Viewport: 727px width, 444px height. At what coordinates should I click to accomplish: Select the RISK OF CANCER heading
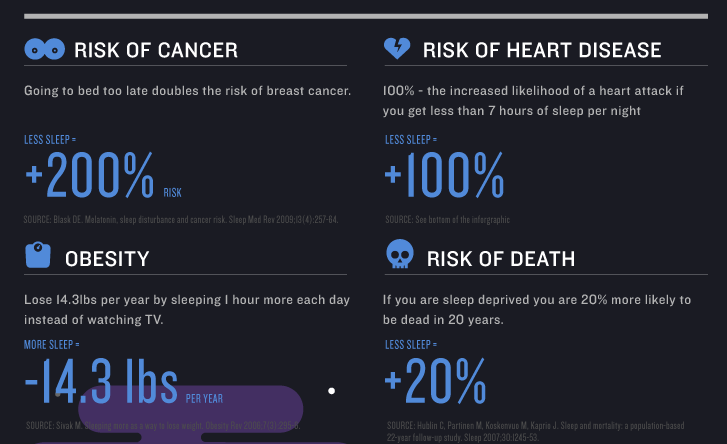click(x=156, y=50)
